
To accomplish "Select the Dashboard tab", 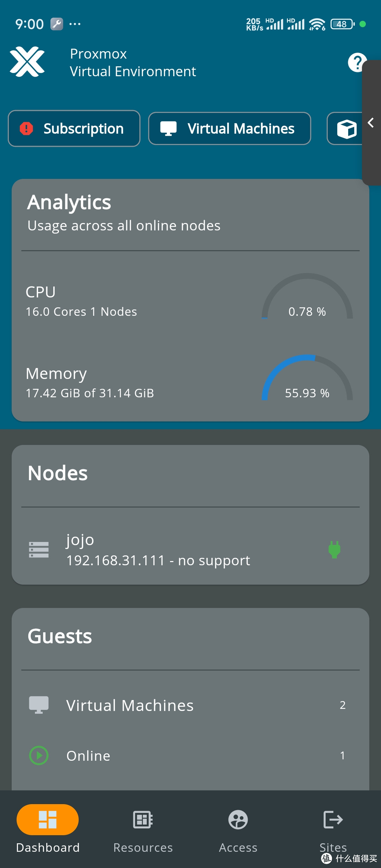I will [x=48, y=828].
